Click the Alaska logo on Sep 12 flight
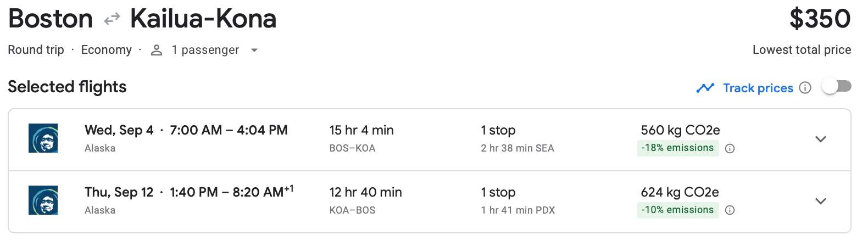 coord(43,200)
